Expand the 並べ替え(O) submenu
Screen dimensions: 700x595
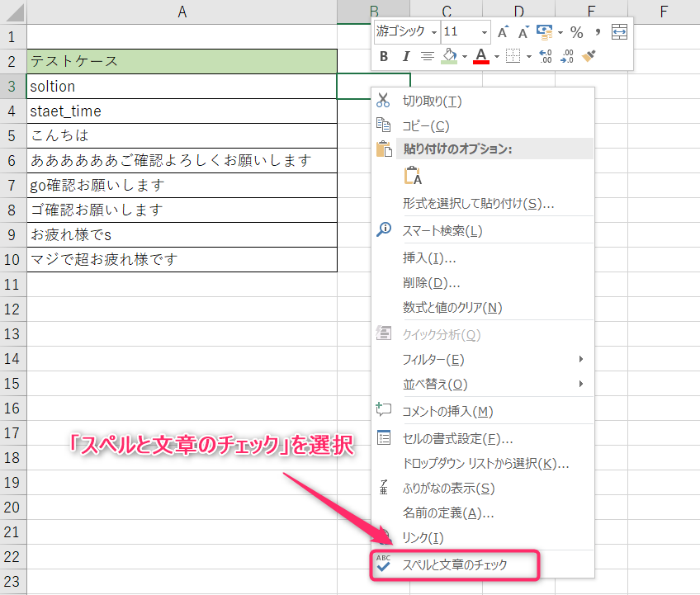(483, 384)
